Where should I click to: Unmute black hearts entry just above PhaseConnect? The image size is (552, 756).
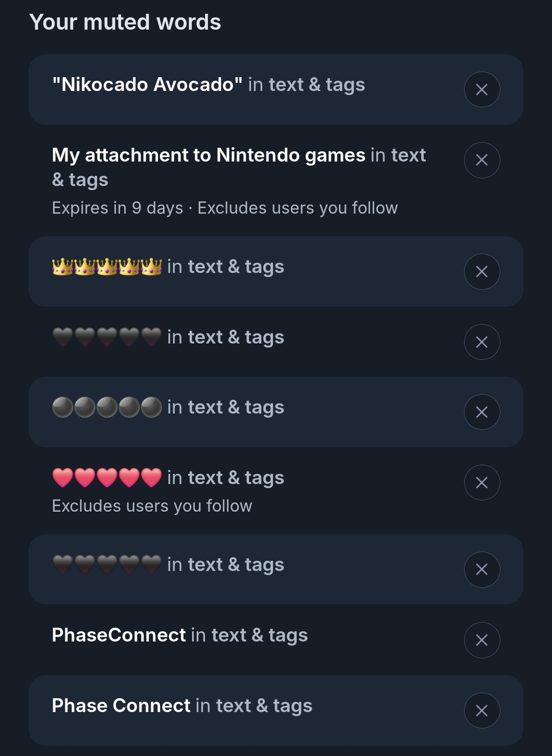pos(481,569)
